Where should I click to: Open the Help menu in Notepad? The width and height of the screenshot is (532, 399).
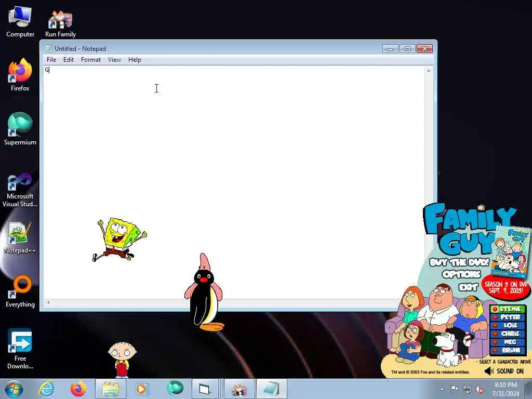(x=135, y=60)
